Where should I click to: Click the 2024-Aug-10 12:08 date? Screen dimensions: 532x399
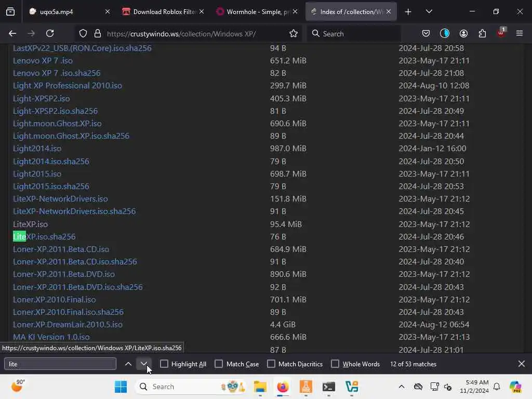[x=434, y=86]
